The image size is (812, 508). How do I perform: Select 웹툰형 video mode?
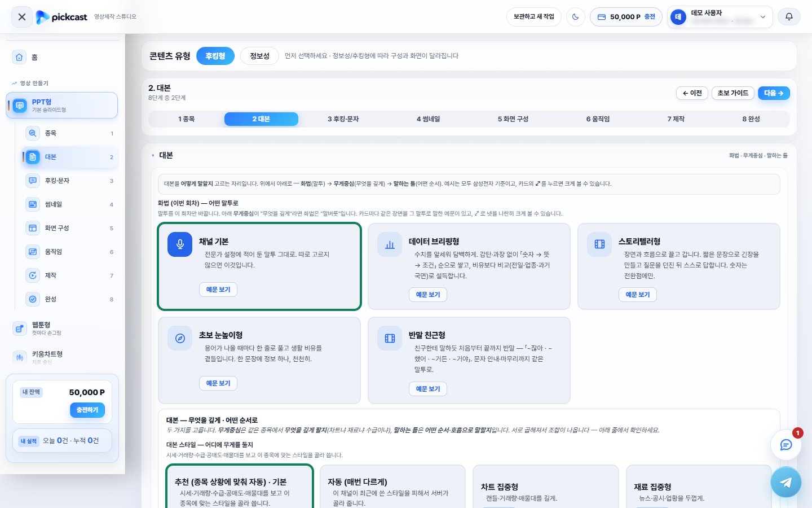[x=62, y=328]
